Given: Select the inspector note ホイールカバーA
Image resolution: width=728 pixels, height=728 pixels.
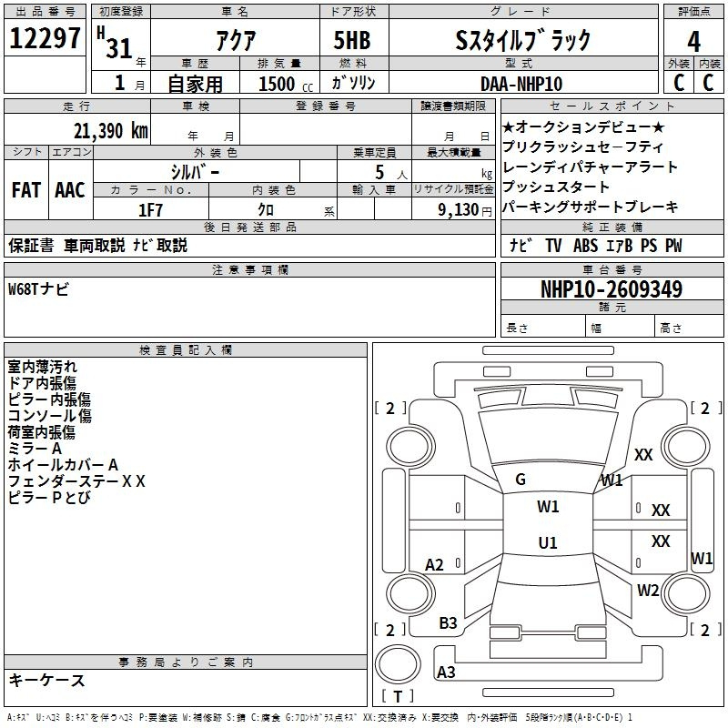Looking at the screenshot, I should pyautogui.click(x=63, y=465).
